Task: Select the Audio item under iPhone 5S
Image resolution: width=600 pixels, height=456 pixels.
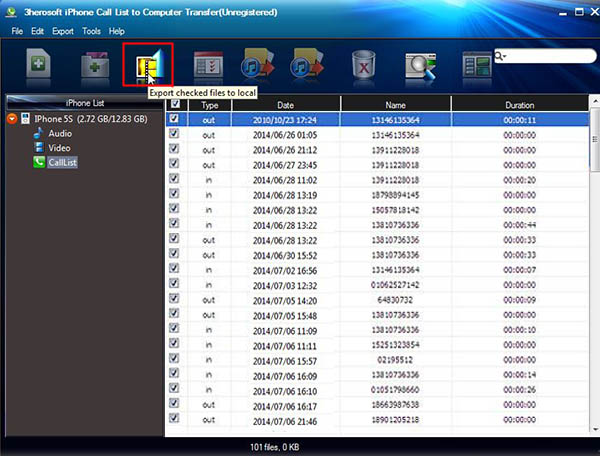Action: [60, 133]
